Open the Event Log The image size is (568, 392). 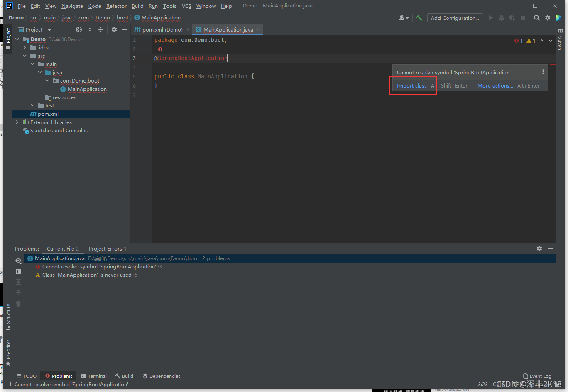[537, 376]
